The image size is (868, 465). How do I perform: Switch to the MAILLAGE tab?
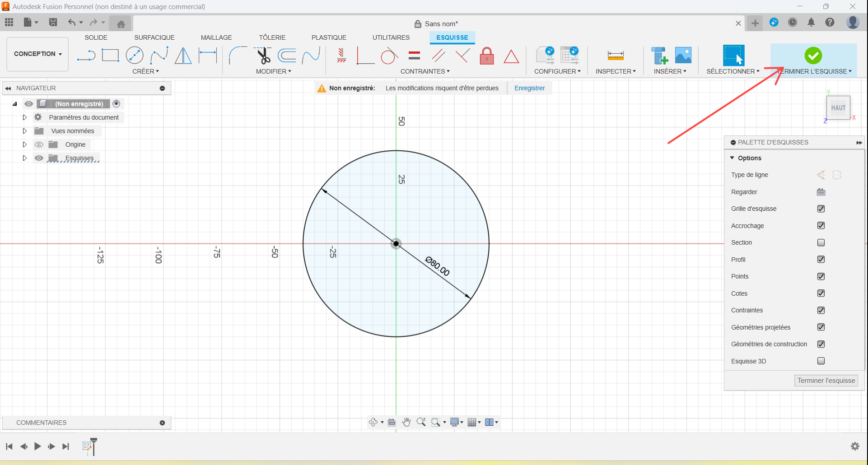tap(216, 37)
